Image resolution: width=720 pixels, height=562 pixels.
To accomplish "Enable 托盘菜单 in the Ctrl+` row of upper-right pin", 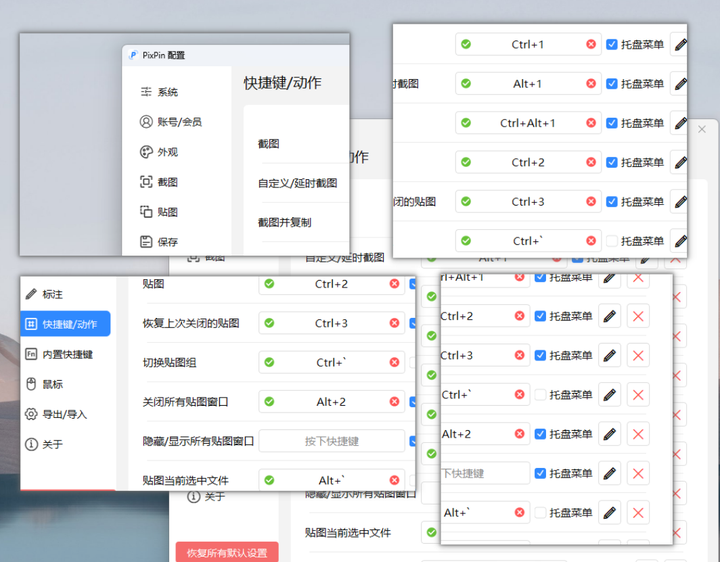I will tap(612, 241).
